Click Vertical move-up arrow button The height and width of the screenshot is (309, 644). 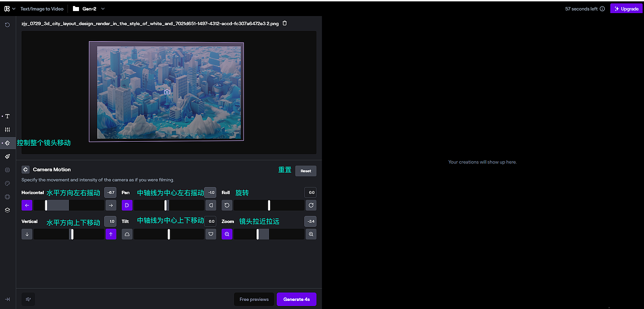pyautogui.click(x=111, y=234)
